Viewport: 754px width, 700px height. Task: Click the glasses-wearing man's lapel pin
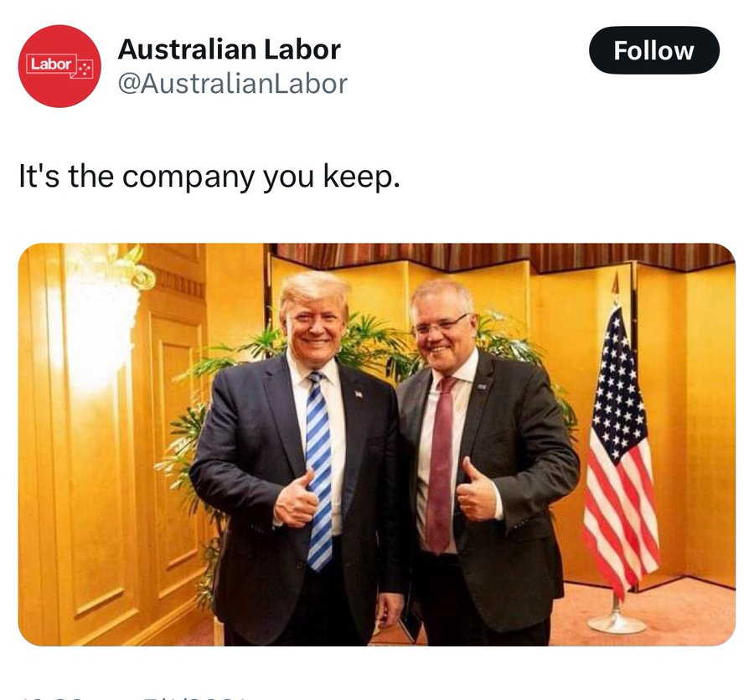482,387
